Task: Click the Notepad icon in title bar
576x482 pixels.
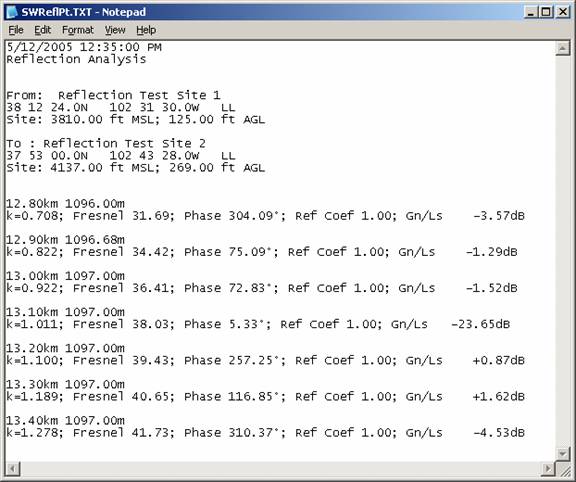Action: tap(12, 12)
